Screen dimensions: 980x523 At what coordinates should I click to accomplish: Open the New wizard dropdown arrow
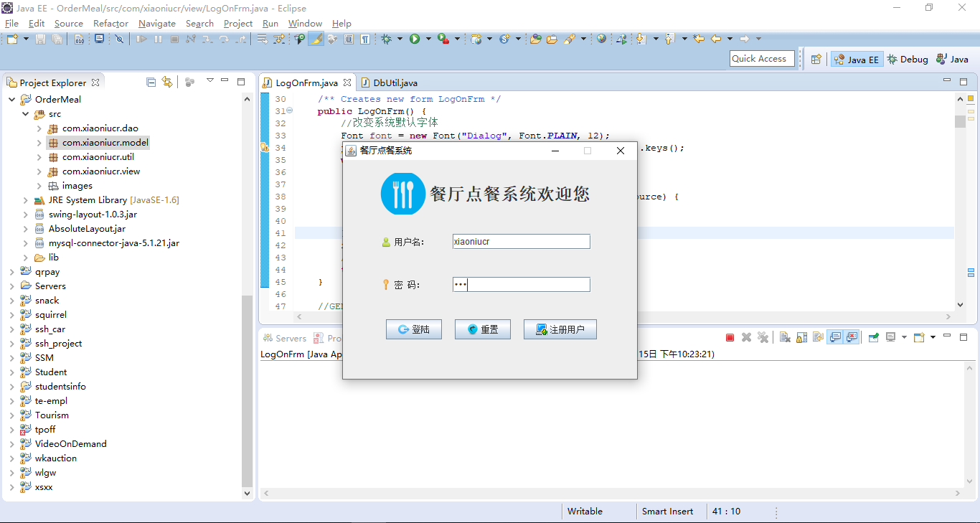pyautogui.click(x=26, y=39)
